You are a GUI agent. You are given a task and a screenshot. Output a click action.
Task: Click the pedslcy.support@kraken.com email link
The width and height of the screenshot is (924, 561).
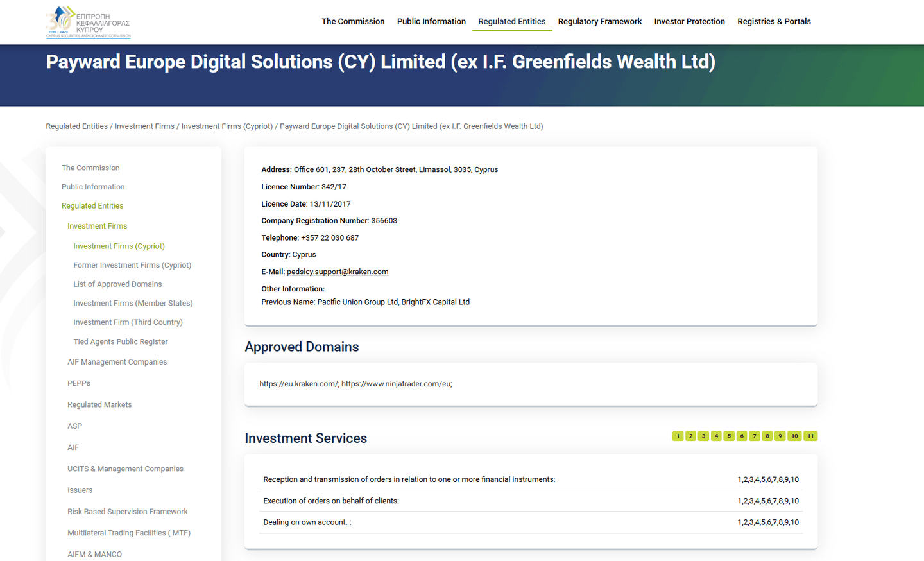338,272
